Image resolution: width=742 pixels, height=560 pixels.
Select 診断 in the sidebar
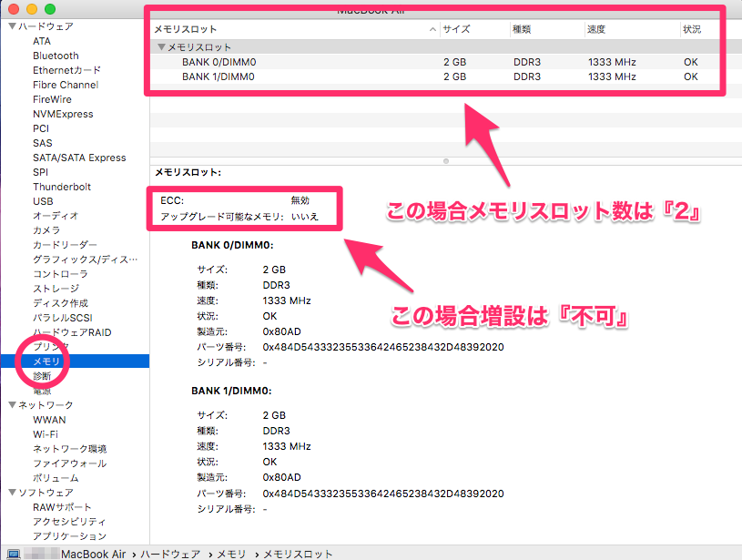coord(42,376)
